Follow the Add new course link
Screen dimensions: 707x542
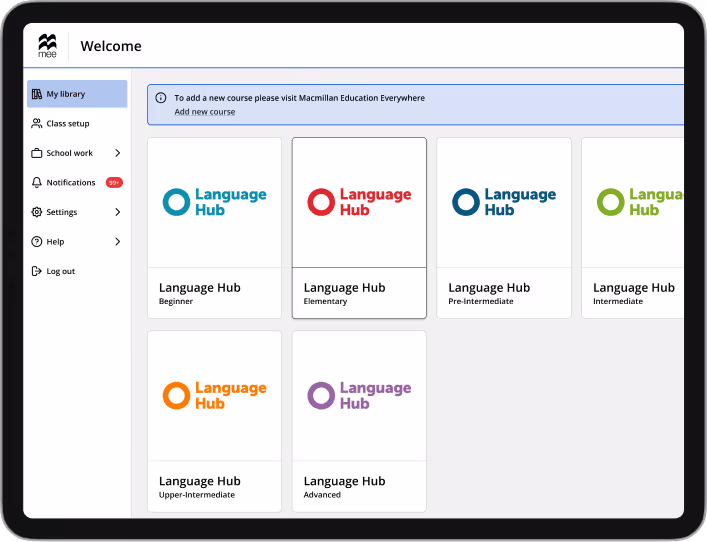click(x=205, y=112)
